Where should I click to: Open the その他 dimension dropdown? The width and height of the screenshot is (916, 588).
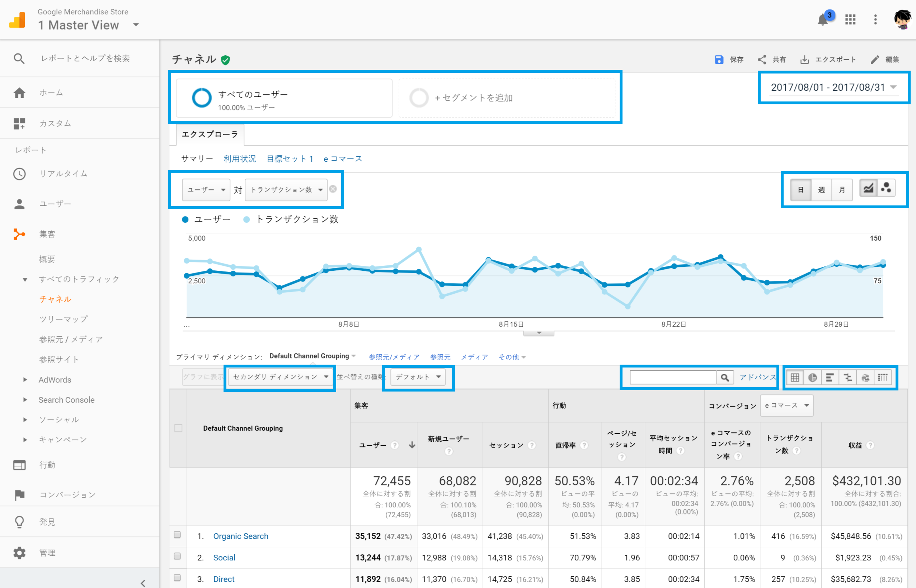click(x=512, y=357)
